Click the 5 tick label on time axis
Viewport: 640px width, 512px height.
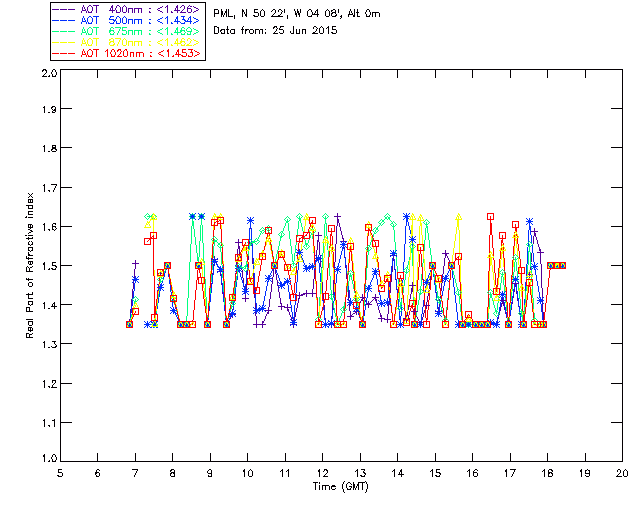click(x=60, y=473)
